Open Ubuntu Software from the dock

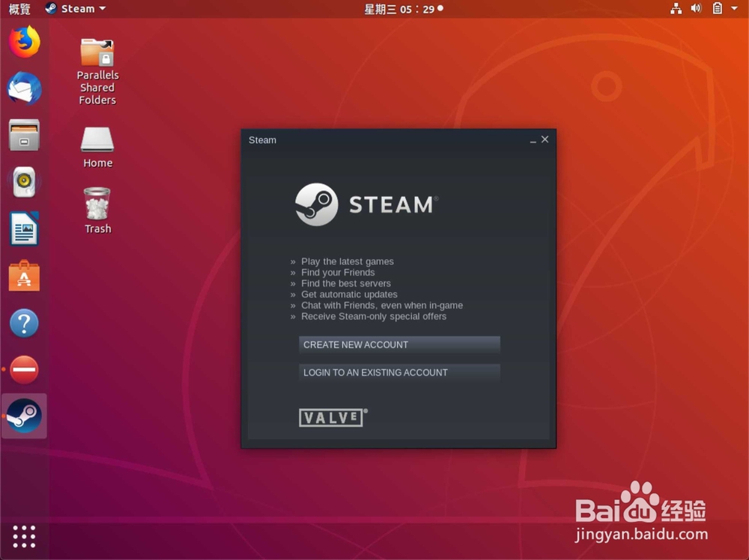click(24, 276)
